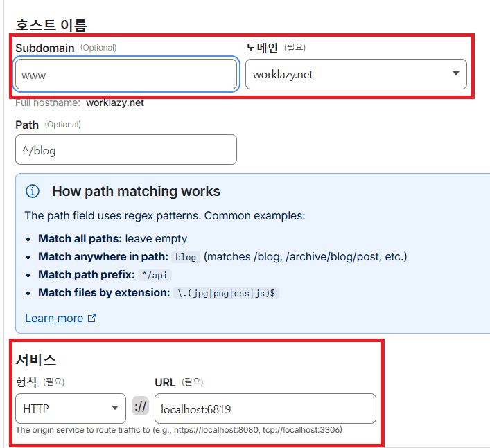Click the 서비스 section heading
Image resolution: width=490 pixels, height=448 pixels.
click(x=36, y=359)
